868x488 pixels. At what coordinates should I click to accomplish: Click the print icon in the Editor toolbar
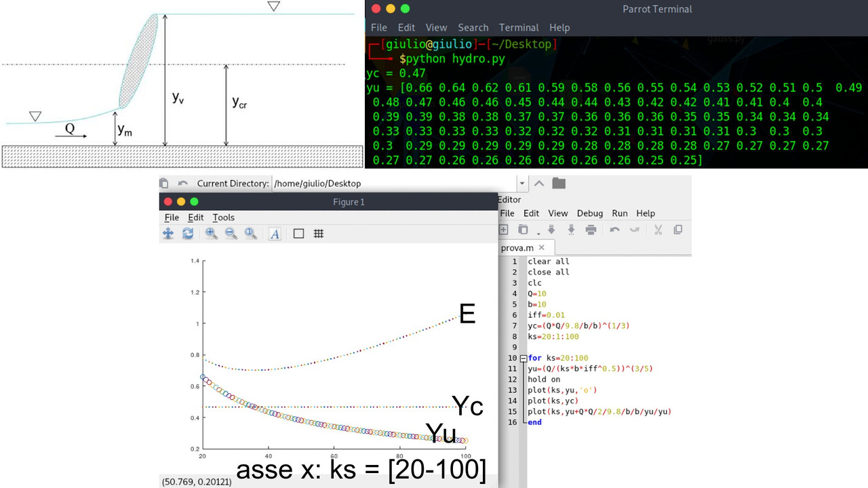click(591, 230)
